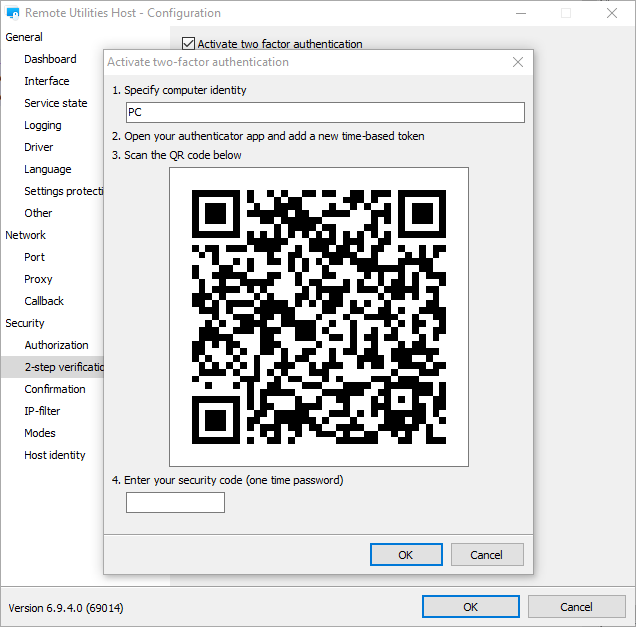Click the QR code image
Viewport: 636px width, 627px height.
point(319,317)
